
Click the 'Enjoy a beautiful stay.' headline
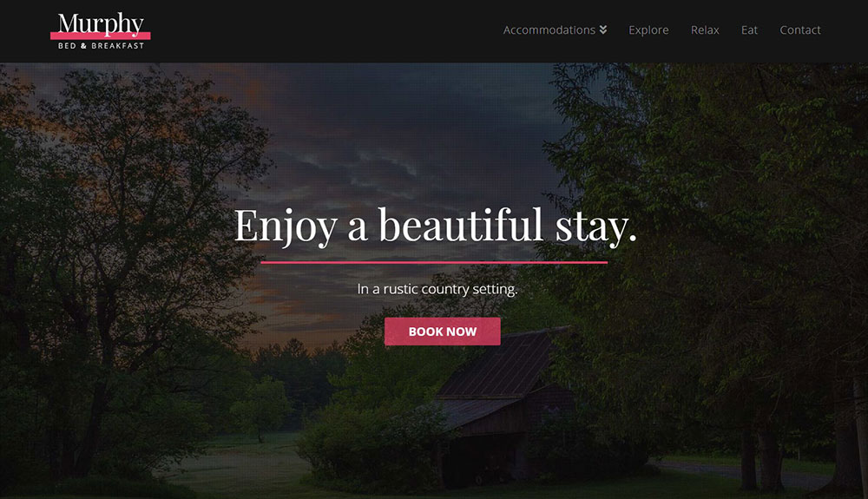tap(435, 226)
